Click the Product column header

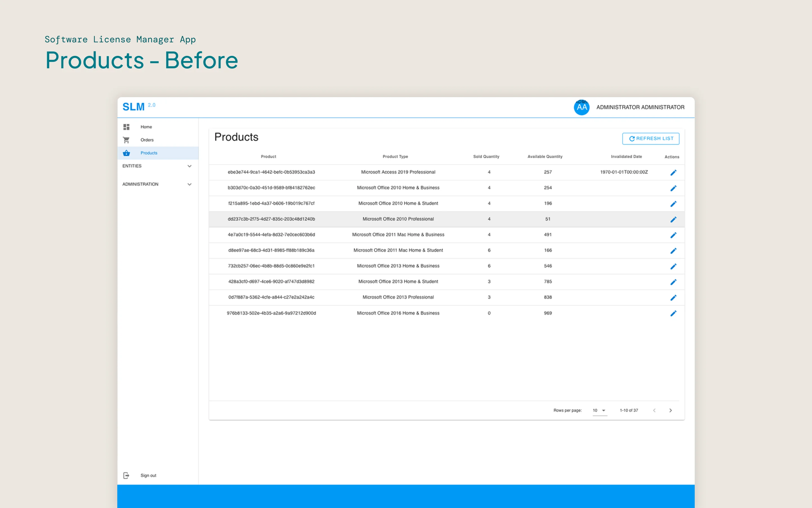(x=268, y=157)
